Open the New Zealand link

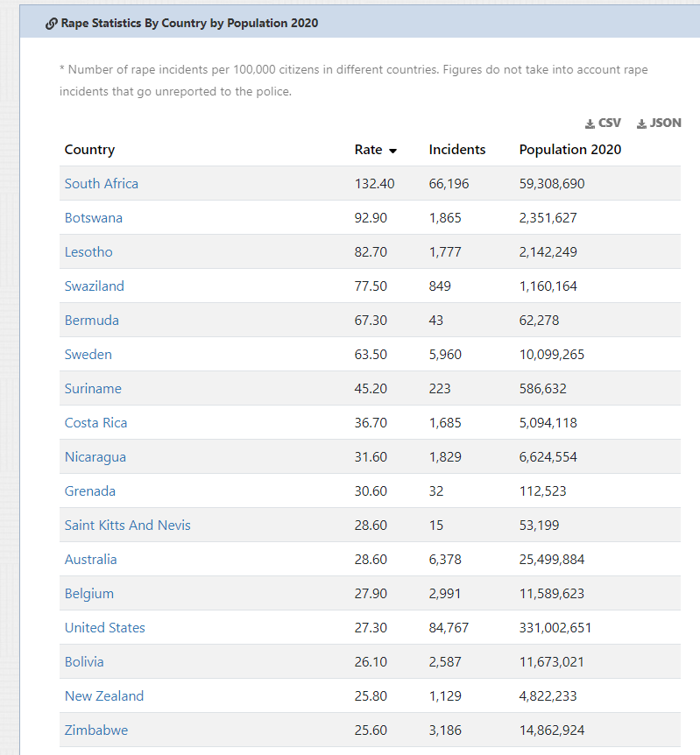coord(104,696)
